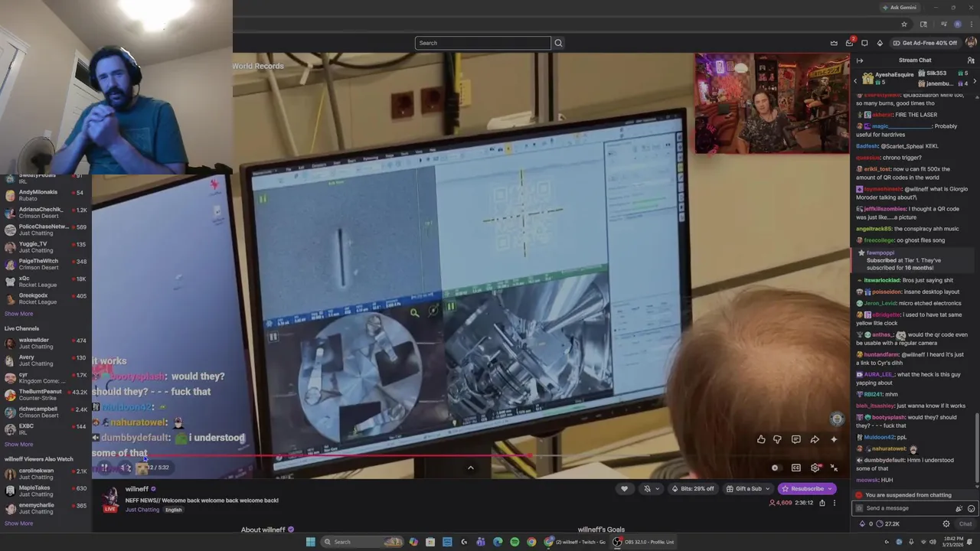Screen dimensions: 980x551
Task: Show More live channels
Action: click(x=18, y=445)
